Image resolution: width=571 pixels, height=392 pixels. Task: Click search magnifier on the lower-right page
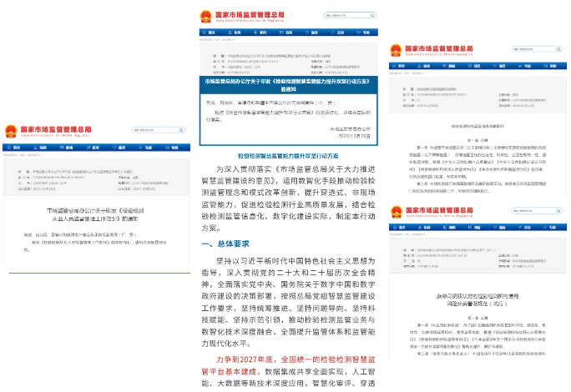558,211
